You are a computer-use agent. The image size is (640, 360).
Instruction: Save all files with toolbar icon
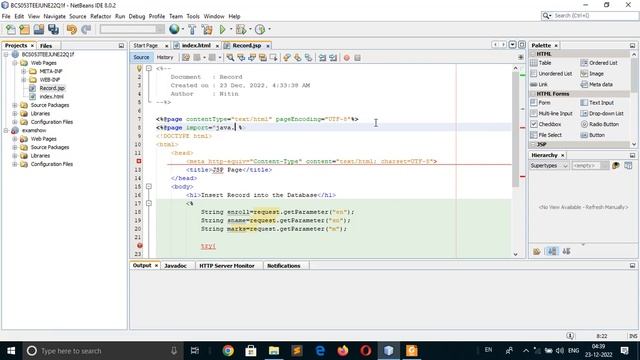53,29
